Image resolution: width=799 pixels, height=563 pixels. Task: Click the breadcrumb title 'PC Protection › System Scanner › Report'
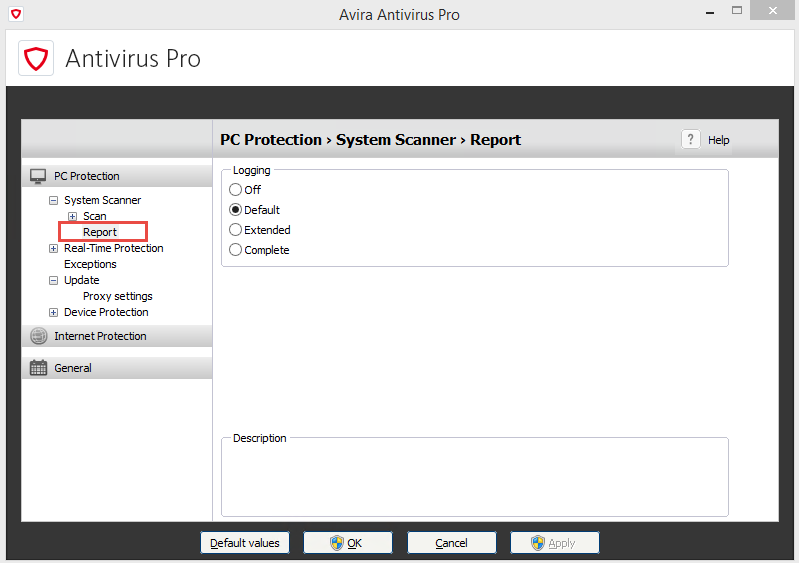(x=370, y=140)
